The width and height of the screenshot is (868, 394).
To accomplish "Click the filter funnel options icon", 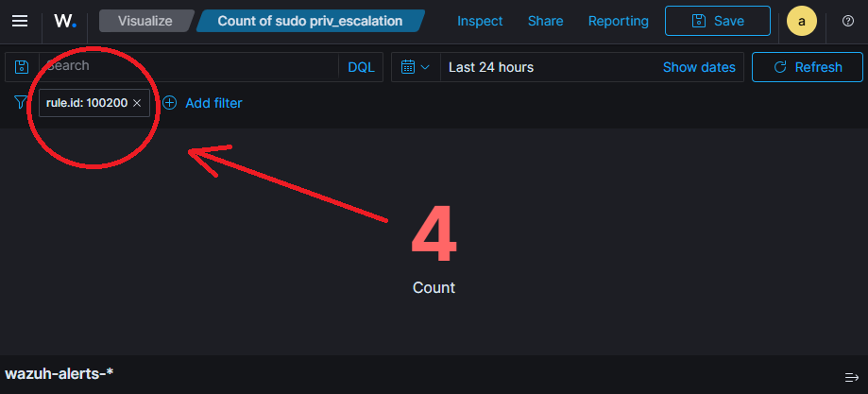I will [21, 102].
